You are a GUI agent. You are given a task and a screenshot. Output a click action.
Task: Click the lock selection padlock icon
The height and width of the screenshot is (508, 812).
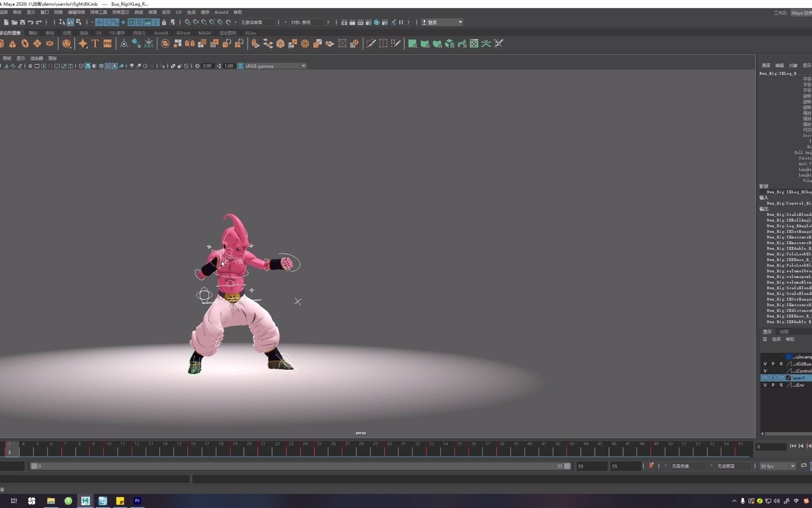pos(164,22)
